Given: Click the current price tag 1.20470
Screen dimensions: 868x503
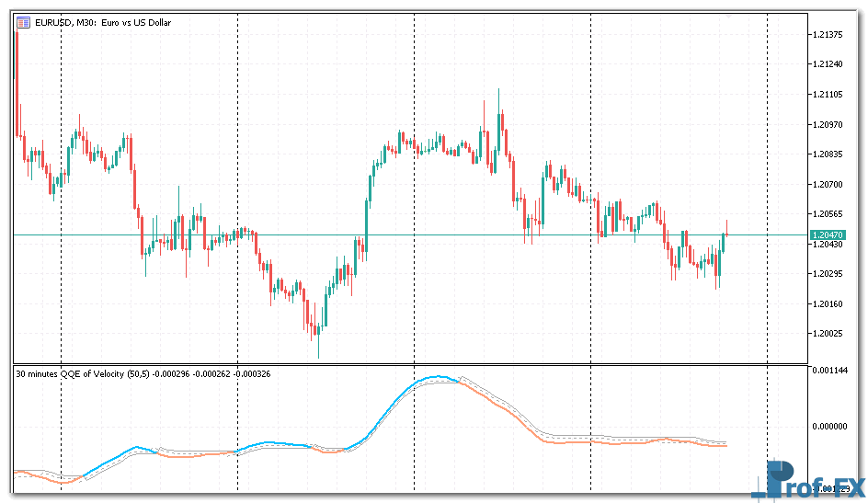Looking at the screenshot, I should click(x=828, y=235).
